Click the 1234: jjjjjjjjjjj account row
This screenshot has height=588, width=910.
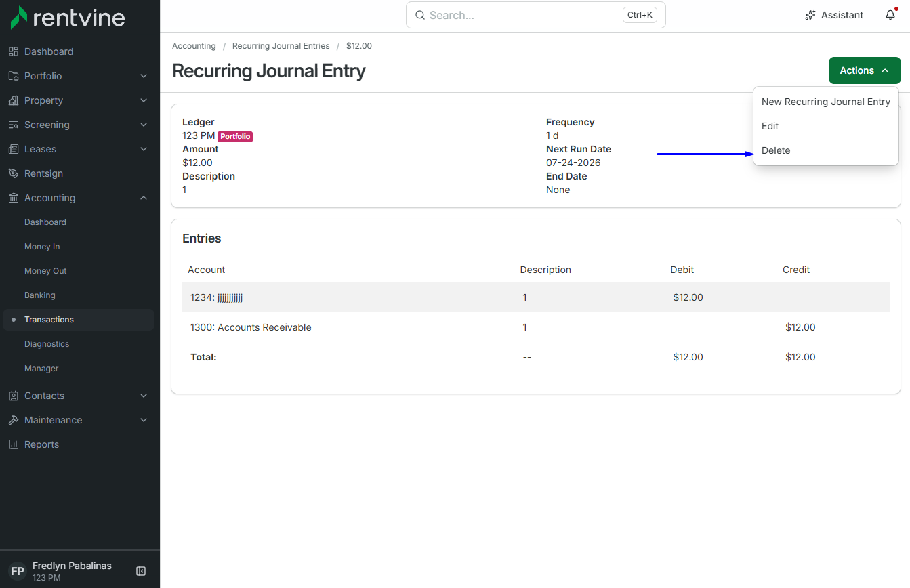tap(536, 297)
